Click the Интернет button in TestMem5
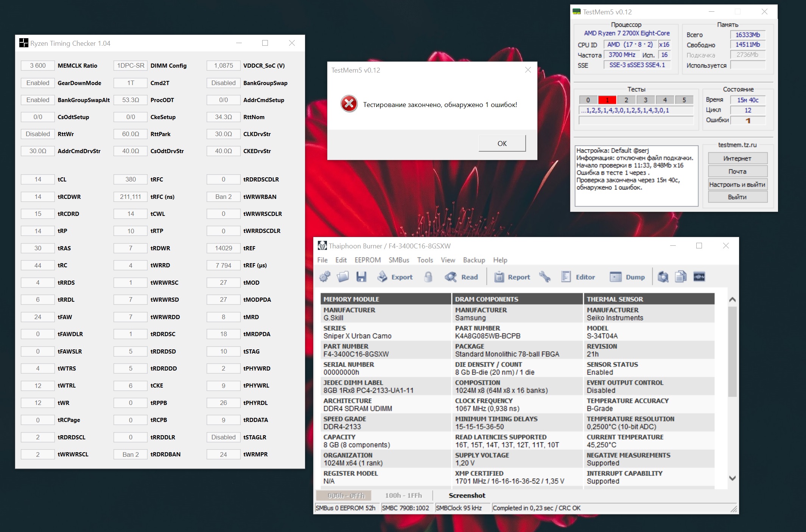 pos(737,158)
